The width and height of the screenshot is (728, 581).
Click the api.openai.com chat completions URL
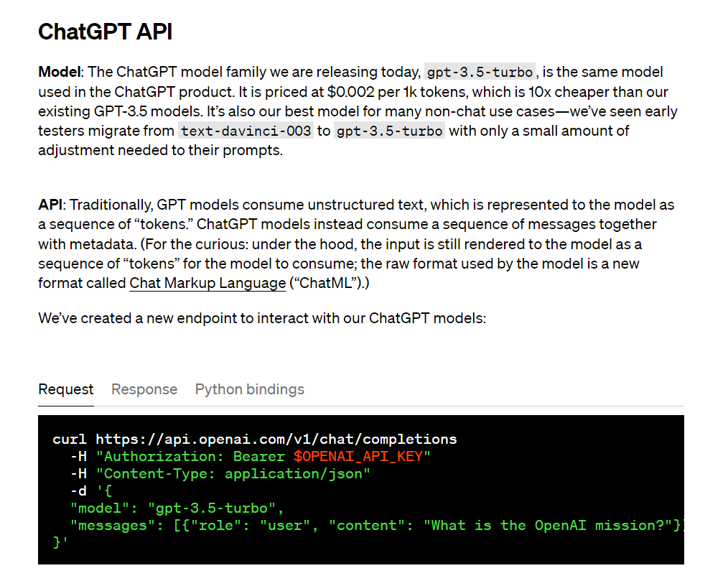(276, 439)
